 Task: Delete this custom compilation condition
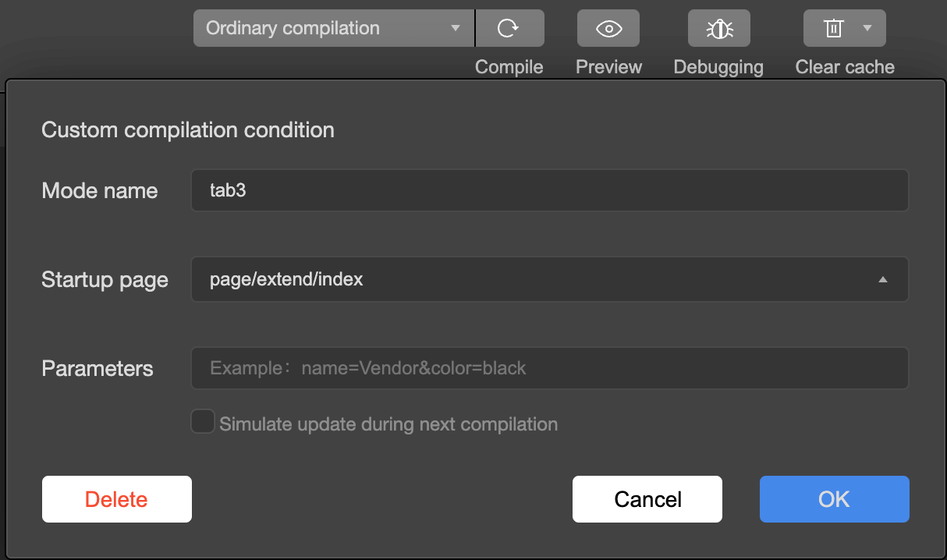pos(116,499)
